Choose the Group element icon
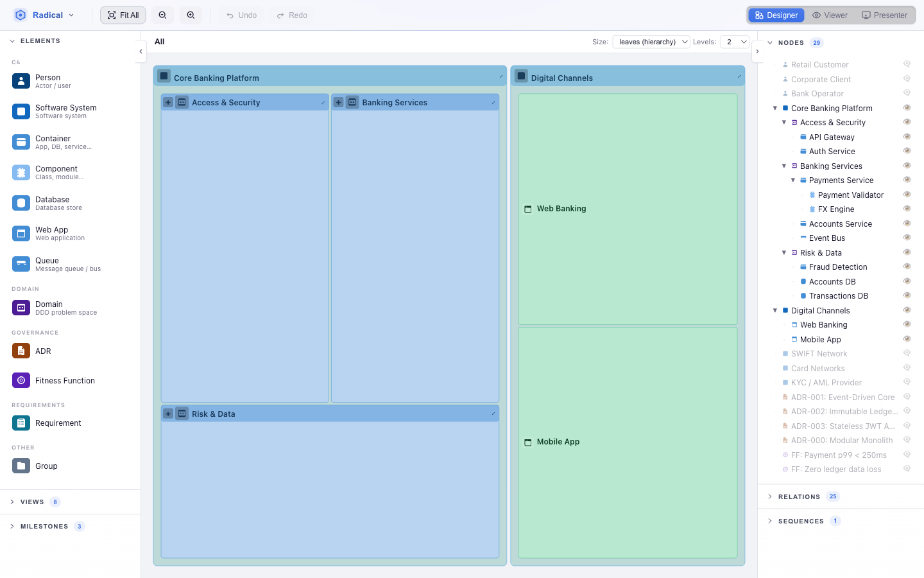 click(x=21, y=466)
